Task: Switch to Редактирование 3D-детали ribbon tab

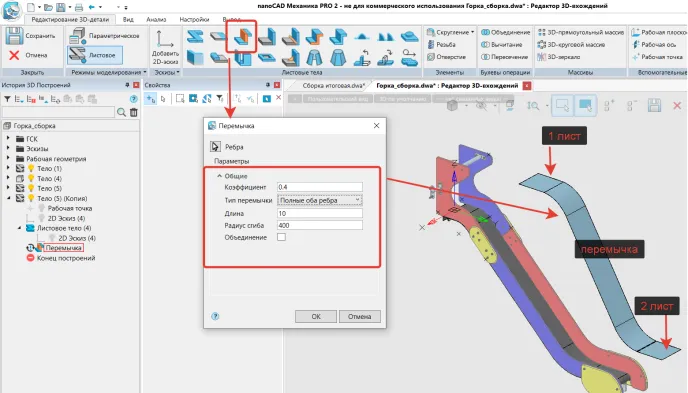Action: point(70,20)
